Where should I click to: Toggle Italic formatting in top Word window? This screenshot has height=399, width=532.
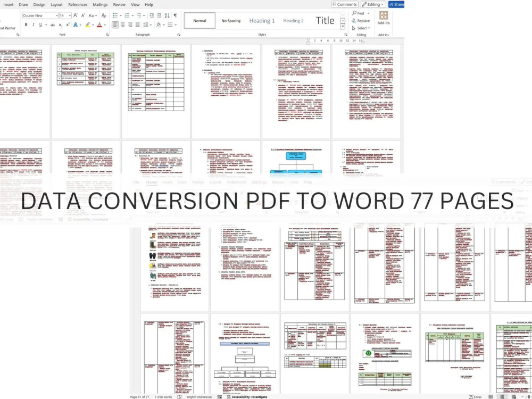tap(33, 25)
